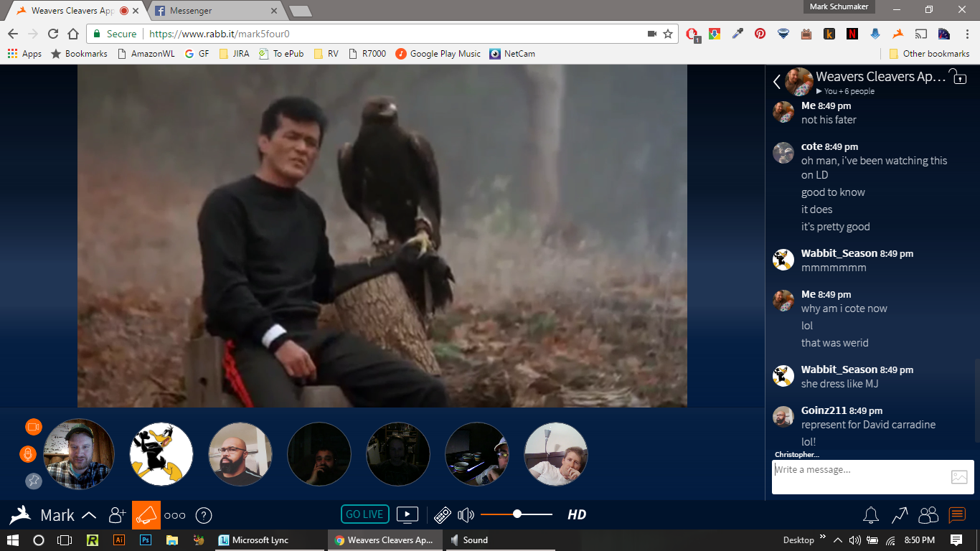Screen dimensions: 980x551
Task: Click the play screen icon
Action: click(x=407, y=514)
